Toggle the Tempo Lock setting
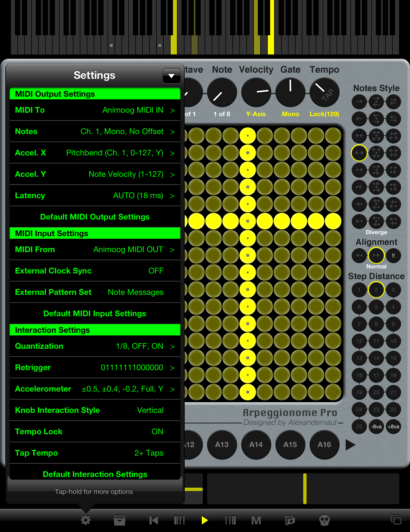This screenshot has width=410, height=532. point(95,432)
